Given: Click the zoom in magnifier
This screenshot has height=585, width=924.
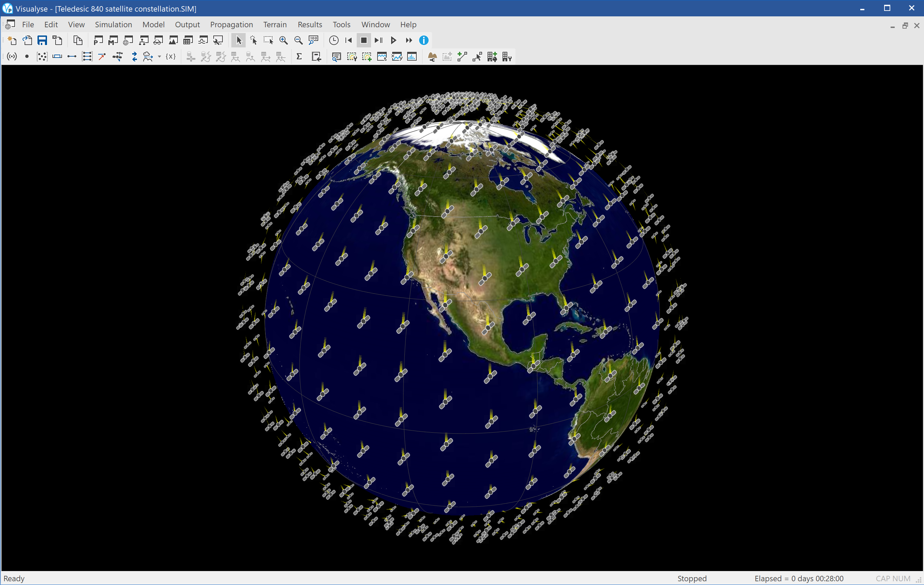Looking at the screenshot, I should click(x=283, y=40).
